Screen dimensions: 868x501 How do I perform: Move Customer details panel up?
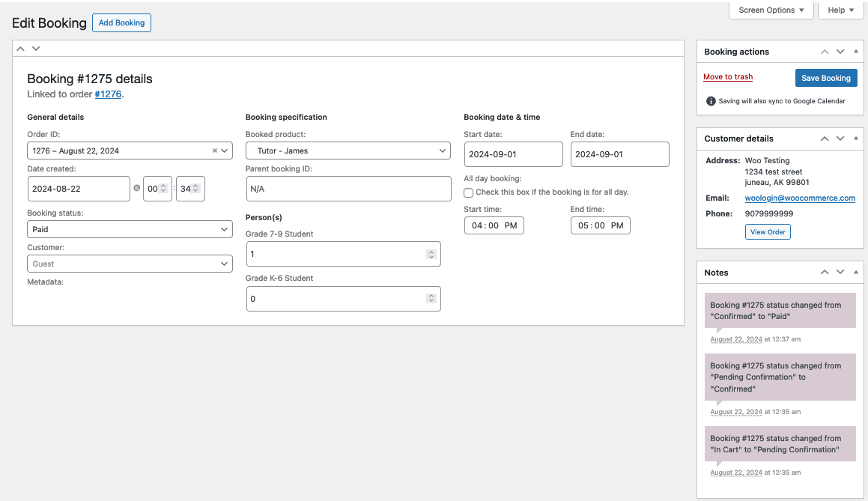click(825, 139)
